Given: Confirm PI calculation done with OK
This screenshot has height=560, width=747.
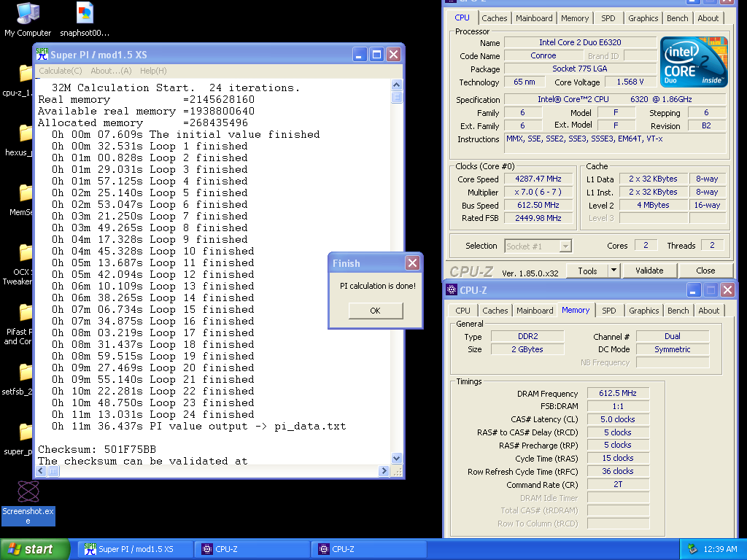Looking at the screenshot, I should pyautogui.click(x=376, y=311).
